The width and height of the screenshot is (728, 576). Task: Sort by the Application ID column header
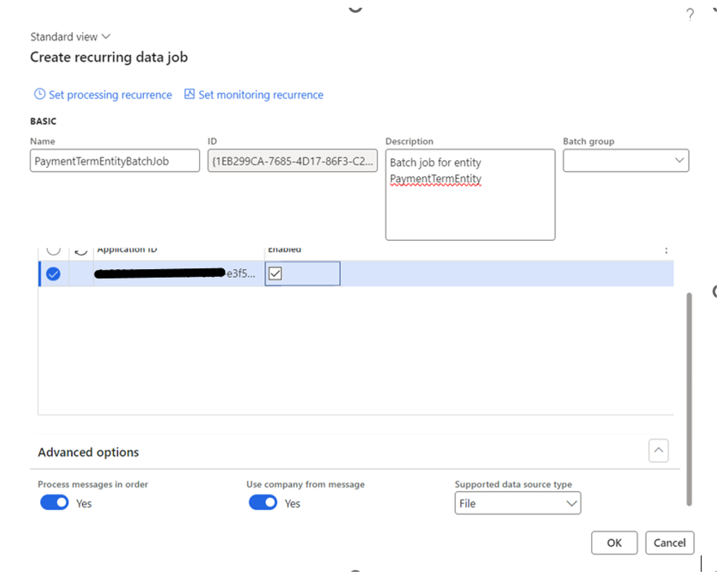tap(126, 249)
